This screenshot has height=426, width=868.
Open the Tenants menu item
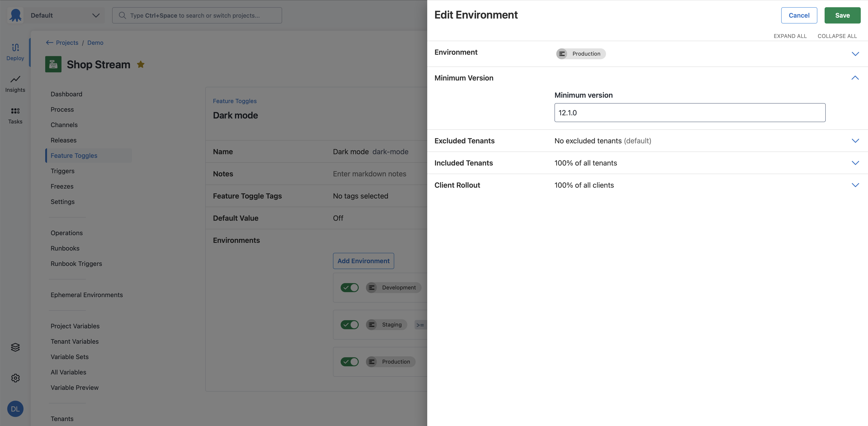[x=62, y=419]
